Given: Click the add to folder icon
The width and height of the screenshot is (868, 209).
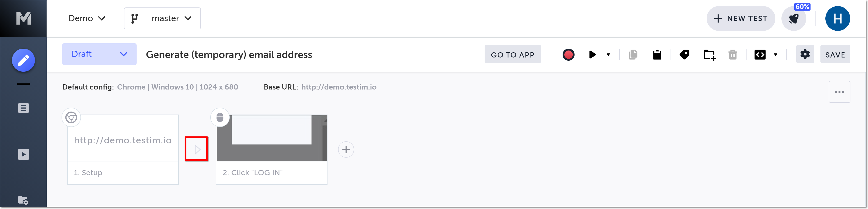Looking at the screenshot, I should point(709,55).
